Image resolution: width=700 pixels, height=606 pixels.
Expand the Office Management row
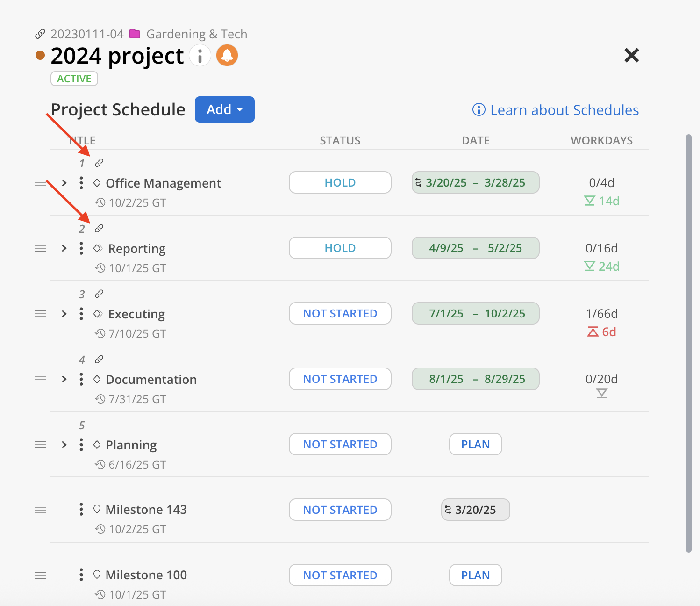64,183
